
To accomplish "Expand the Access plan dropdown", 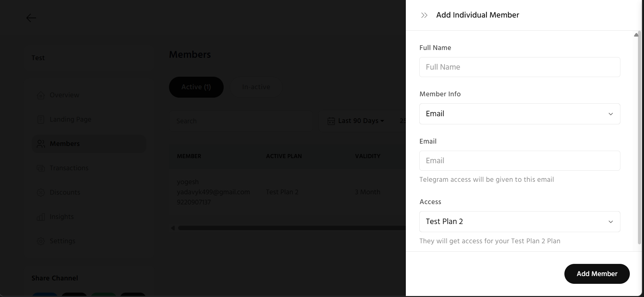I will click(520, 222).
